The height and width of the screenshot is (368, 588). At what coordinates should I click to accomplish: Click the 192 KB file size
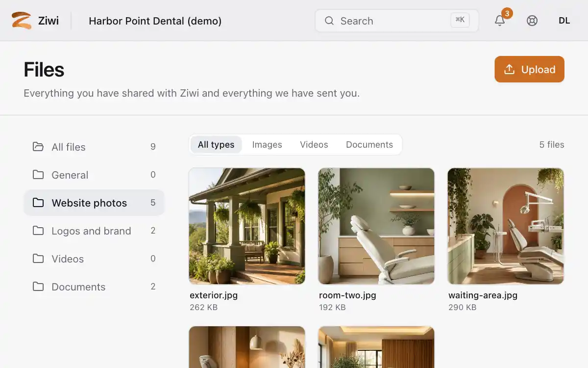pos(332,308)
